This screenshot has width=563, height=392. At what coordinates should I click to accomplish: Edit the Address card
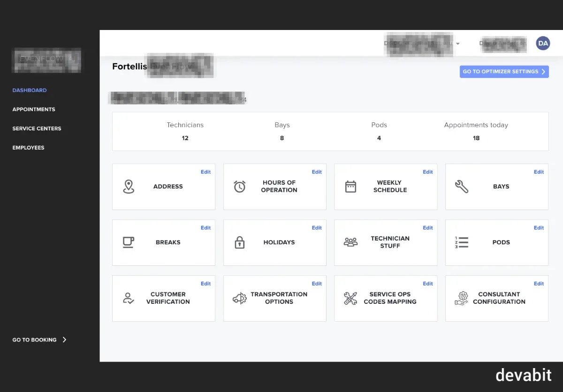[205, 172]
